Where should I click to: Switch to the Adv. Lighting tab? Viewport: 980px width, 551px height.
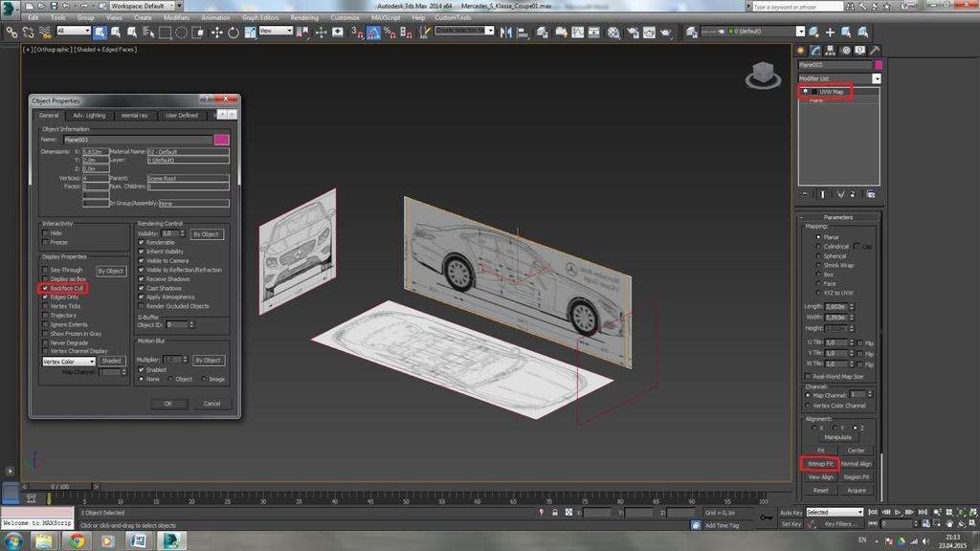pos(89,116)
